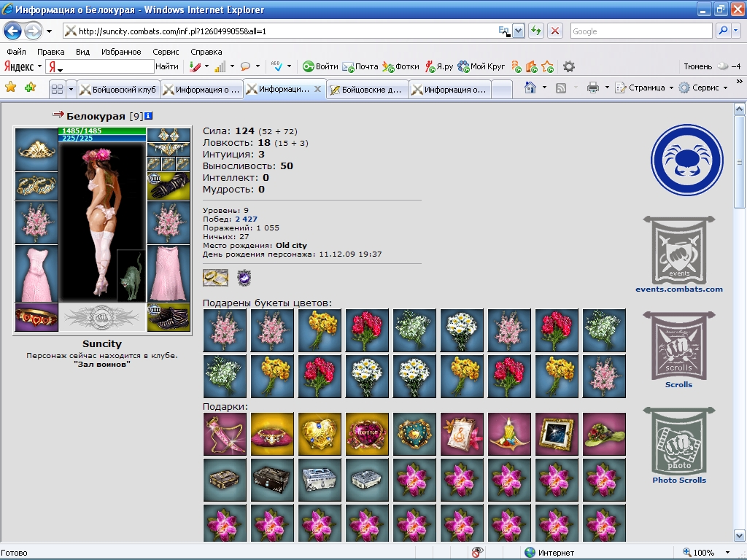Click the music note card gift
747x560 pixels.
462,435
